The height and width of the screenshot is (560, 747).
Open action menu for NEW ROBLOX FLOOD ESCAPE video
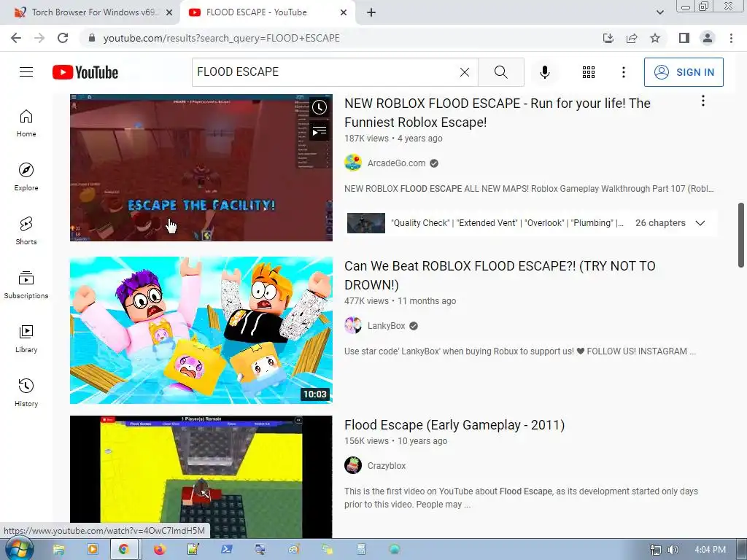[x=703, y=101]
